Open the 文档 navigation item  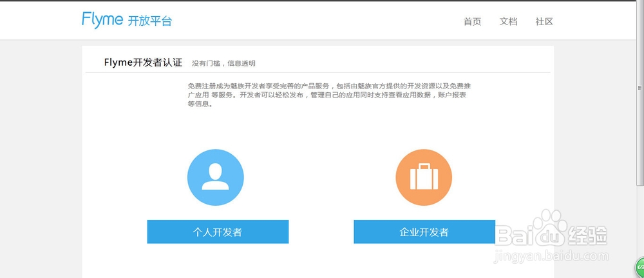(x=509, y=22)
